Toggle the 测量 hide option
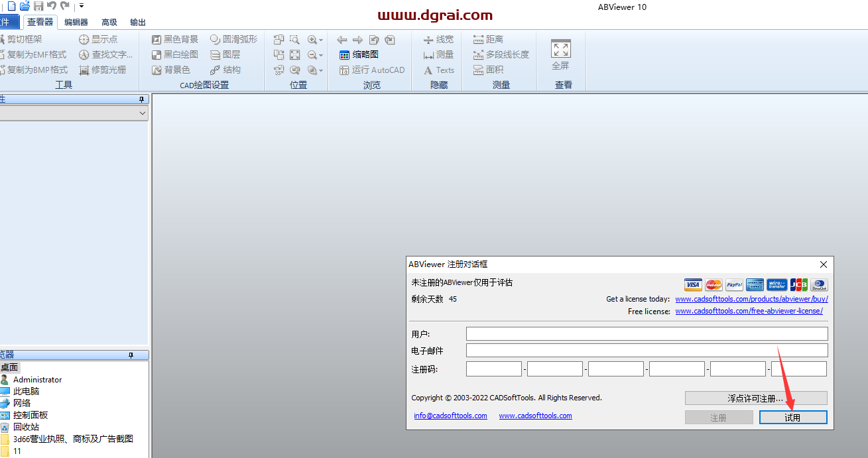Image resolution: width=868 pixels, height=458 pixels. click(x=438, y=54)
